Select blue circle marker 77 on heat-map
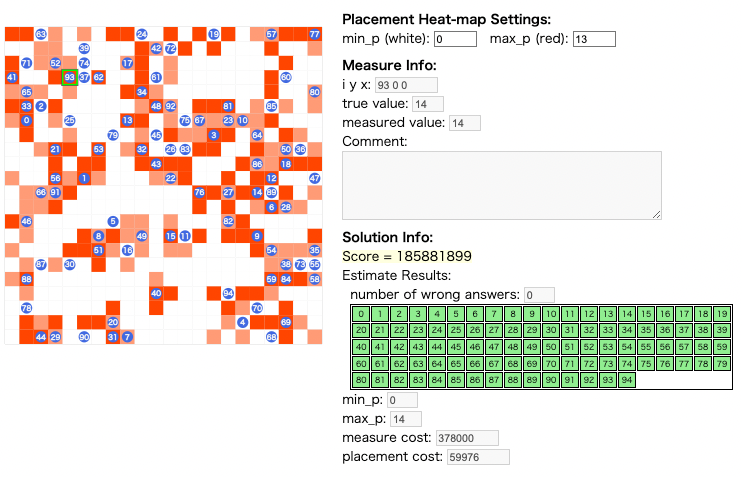This screenshot has width=742, height=477. [x=315, y=34]
